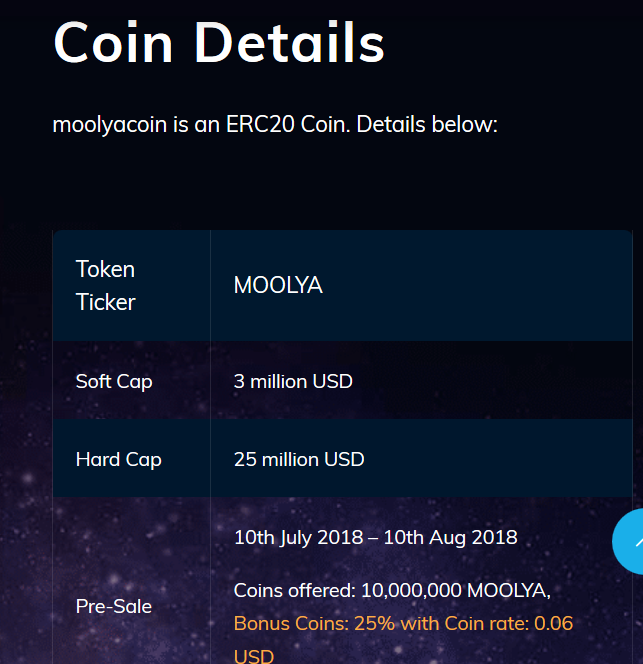Click the word ERC20 in the description

tap(260, 124)
